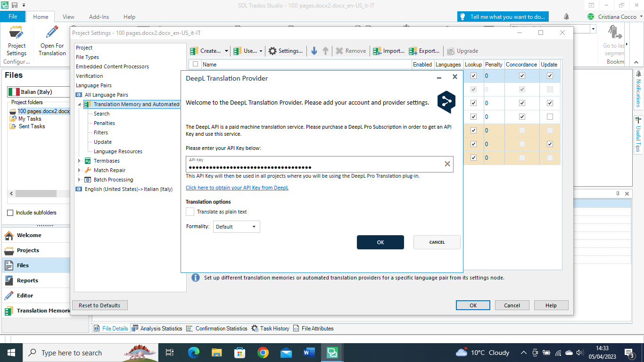The width and height of the screenshot is (644, 362).
Task: Click the move down arrow icon
Action: pos(314,51)
